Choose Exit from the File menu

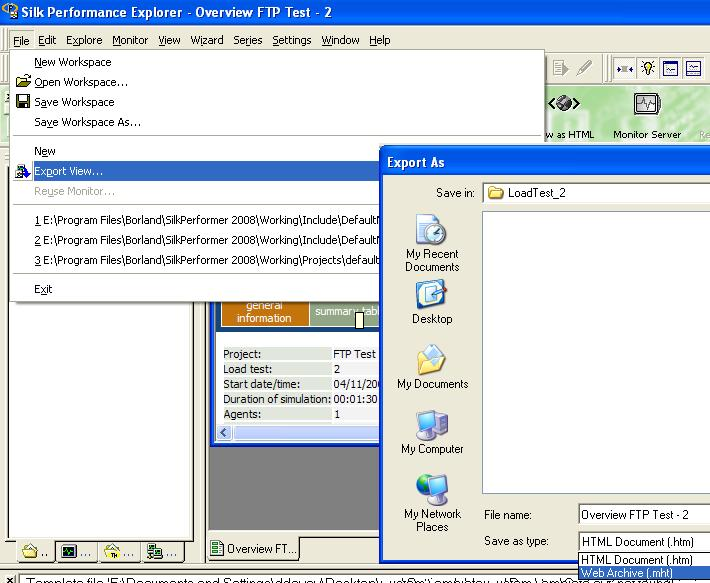point(43,289)
